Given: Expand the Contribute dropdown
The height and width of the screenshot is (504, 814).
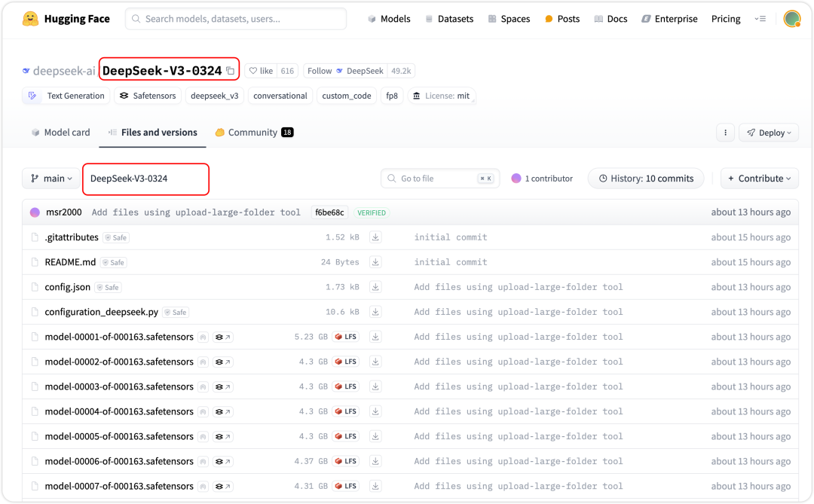Looking at the screenshot, I should click(759, 179).
